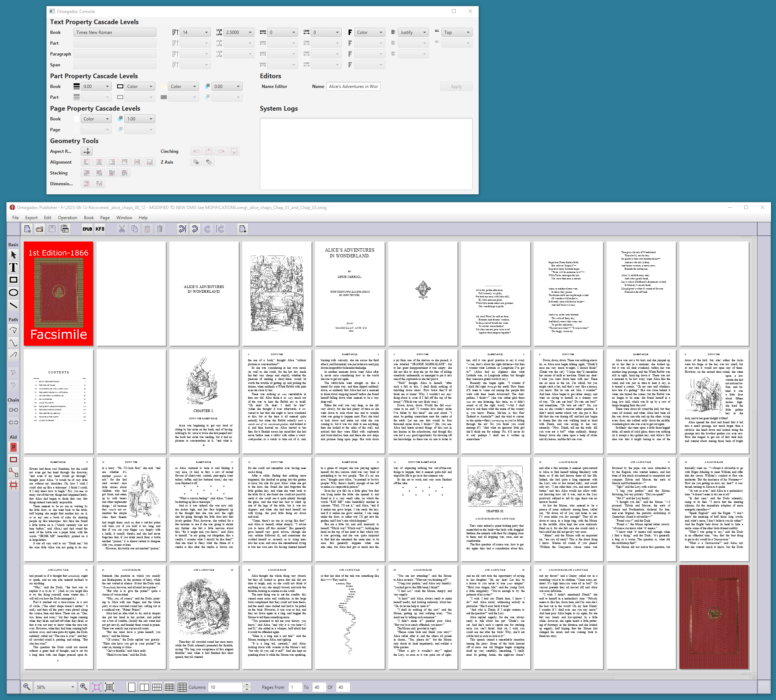This screenshot has height=700, width=776.
Task: Expand the Justify alignment dropdown
Action: click(x=425, y=32)
